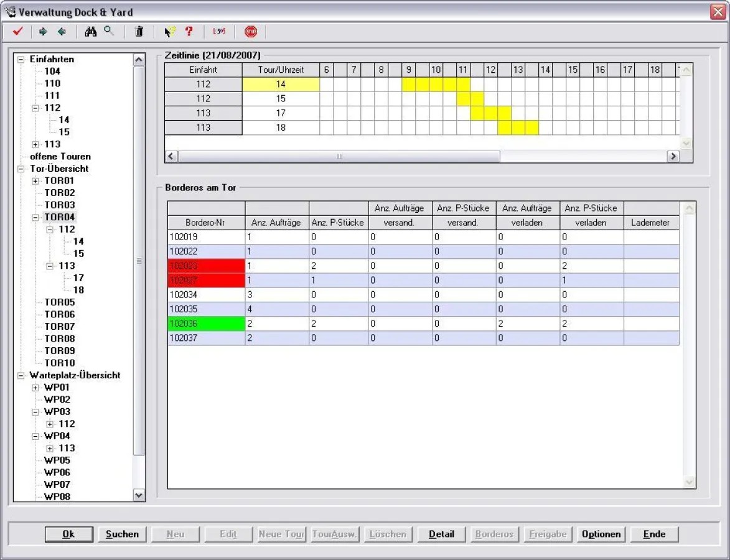Select TOR07 in the tree
Image resolution: width=730 pixels, height=560 pixels.
[59, 327]
